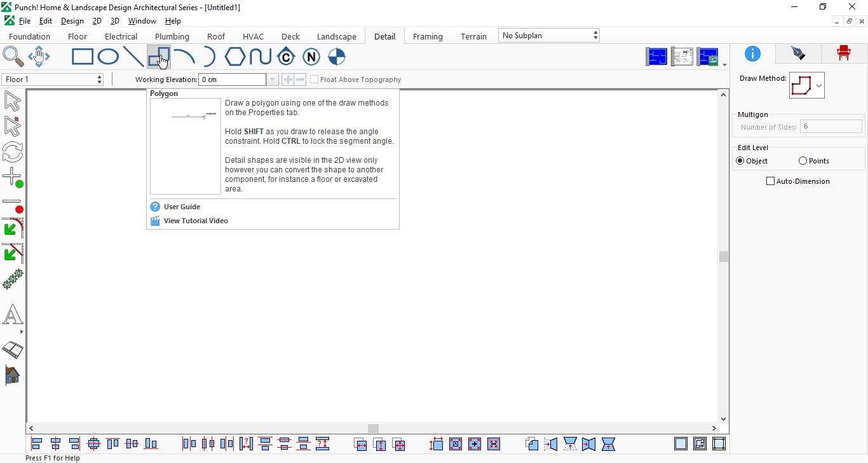Select the Points edit level option
This screenshot has height=463, width=868.
[x=803, y=161]
